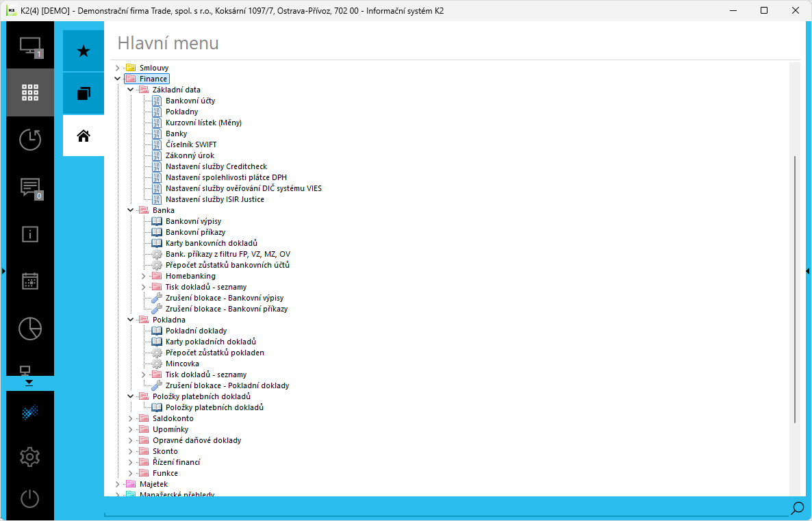
Task: Open the desktop monitor icon in sidebar
Action: pyautogui.click(x=30, y=46)
